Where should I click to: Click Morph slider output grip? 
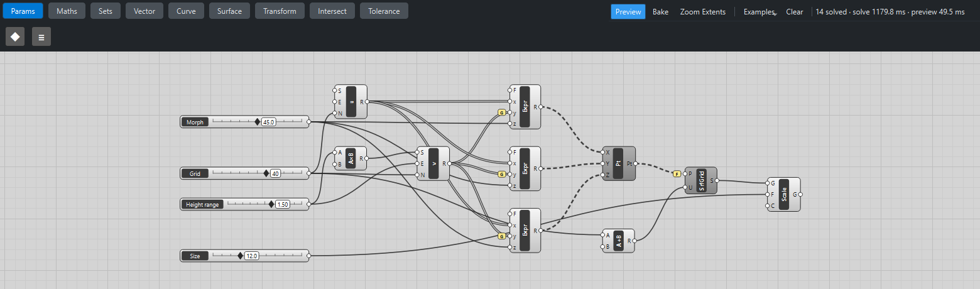pos(308,122)
